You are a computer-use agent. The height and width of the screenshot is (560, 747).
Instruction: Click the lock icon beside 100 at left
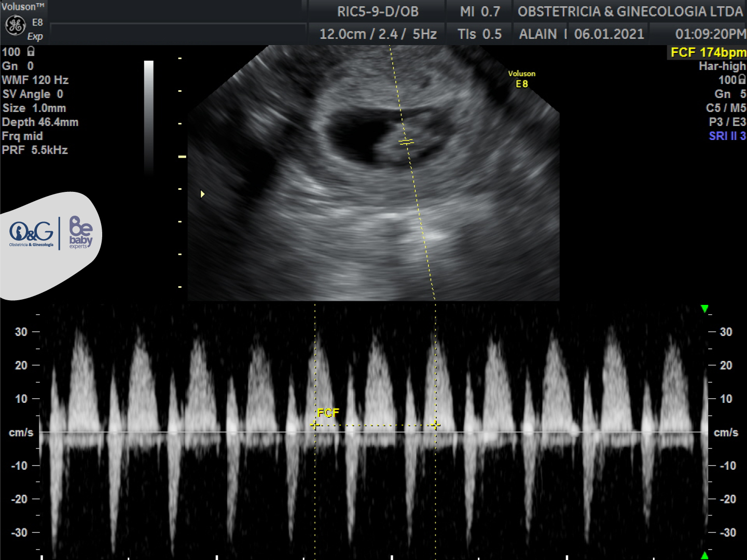coord(31,51)
